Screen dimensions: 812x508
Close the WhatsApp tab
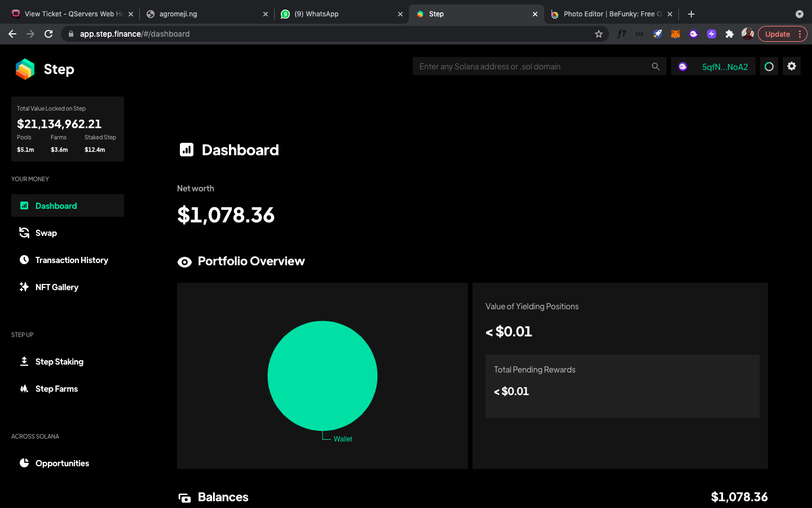click(x=400, y=14)
